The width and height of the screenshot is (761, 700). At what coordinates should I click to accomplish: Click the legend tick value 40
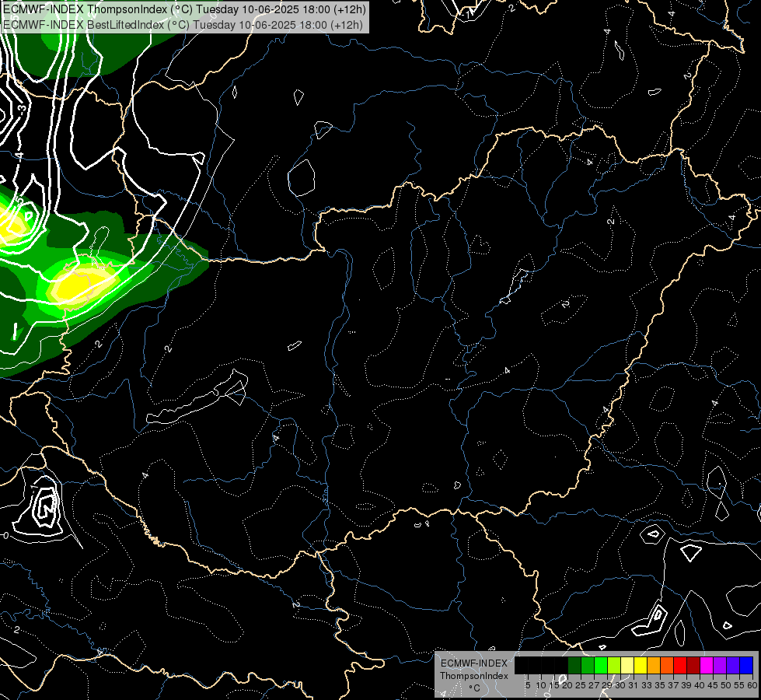[700, 685]
